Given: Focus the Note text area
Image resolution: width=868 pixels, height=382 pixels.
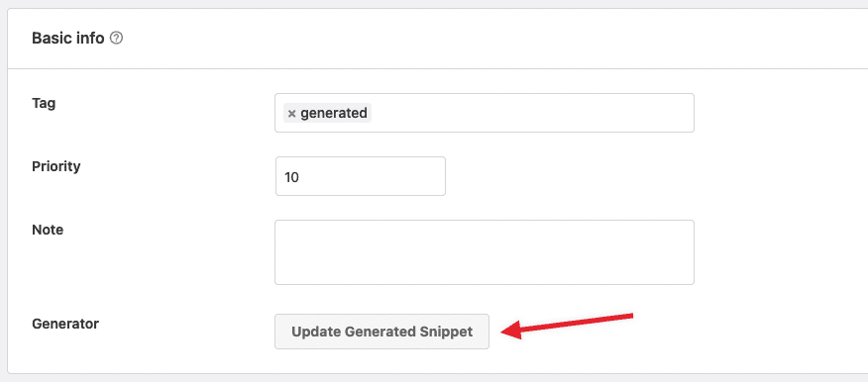Looking at the screenshot, I should [x=485, y=252].
